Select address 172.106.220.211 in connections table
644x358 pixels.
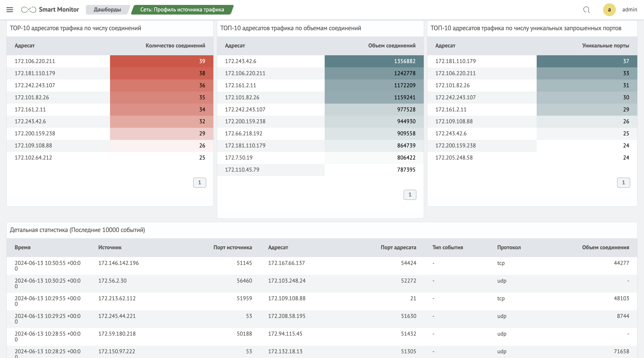point(35,61)
